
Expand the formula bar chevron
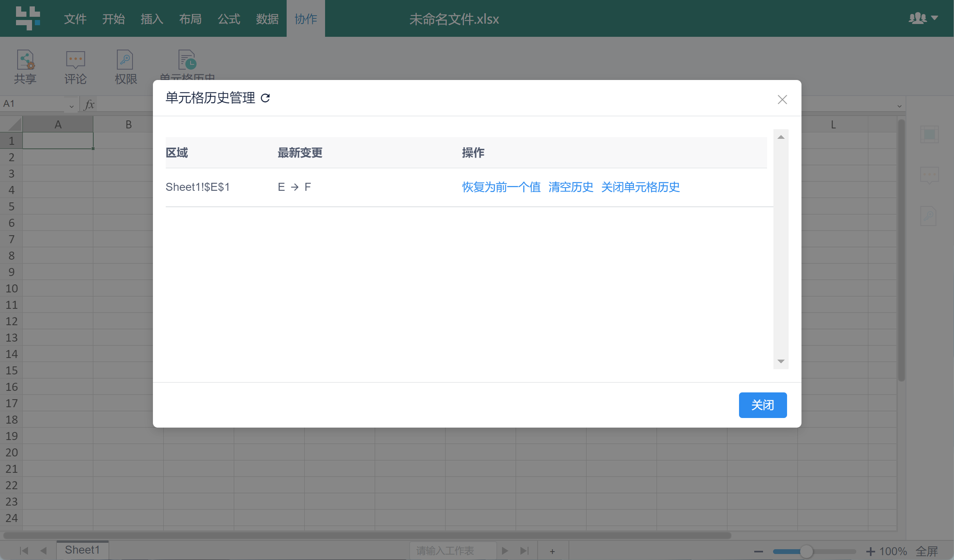[x=900, y=106]
